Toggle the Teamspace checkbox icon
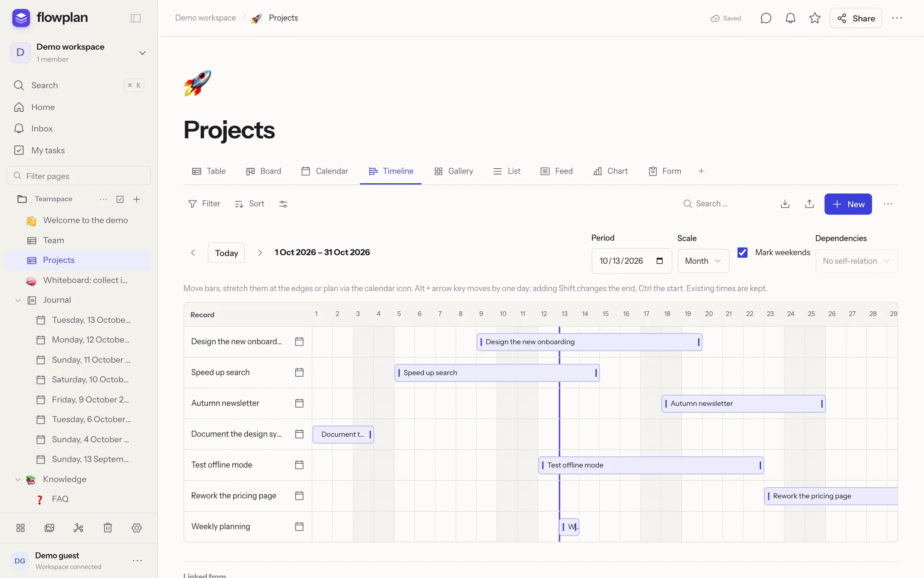The width and height of the screenshot is (924, 578). 120,199
